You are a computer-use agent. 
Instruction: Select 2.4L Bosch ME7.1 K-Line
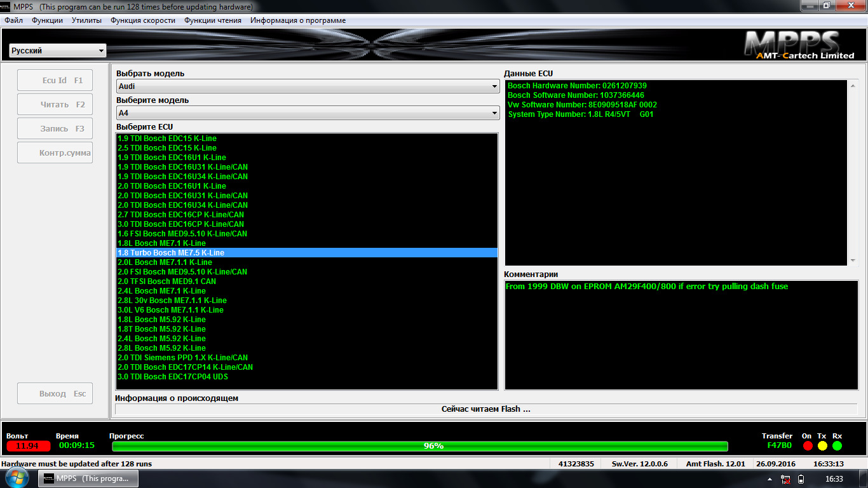tap(307, 291)
